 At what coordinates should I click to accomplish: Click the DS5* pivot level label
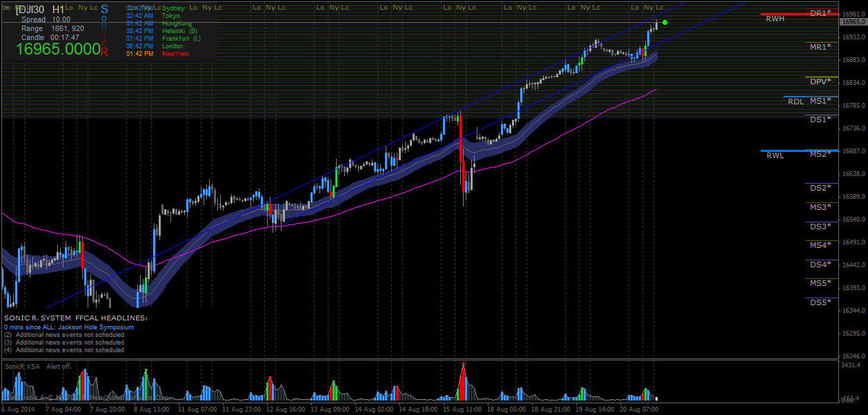(x=820, y=302)
